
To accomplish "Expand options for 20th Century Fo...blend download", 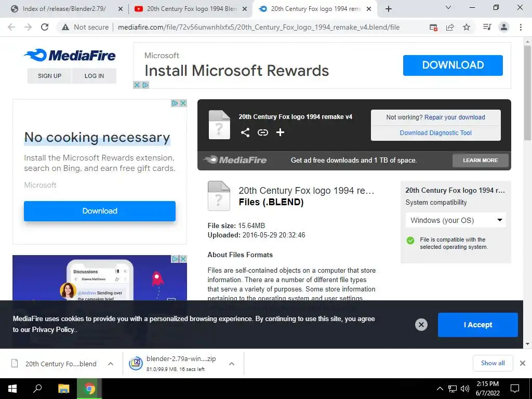I will click(x=110, y=364).
